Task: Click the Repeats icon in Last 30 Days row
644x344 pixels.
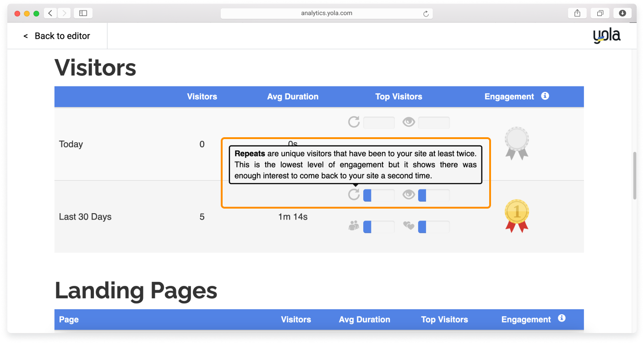Action: pyautogui.click(x=353, y=194)
